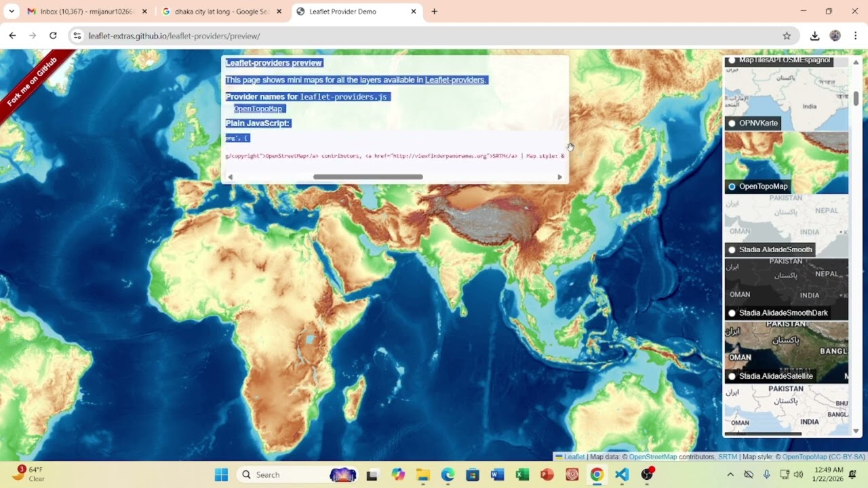Open the SRTM attribution link

tap(728, 457)
